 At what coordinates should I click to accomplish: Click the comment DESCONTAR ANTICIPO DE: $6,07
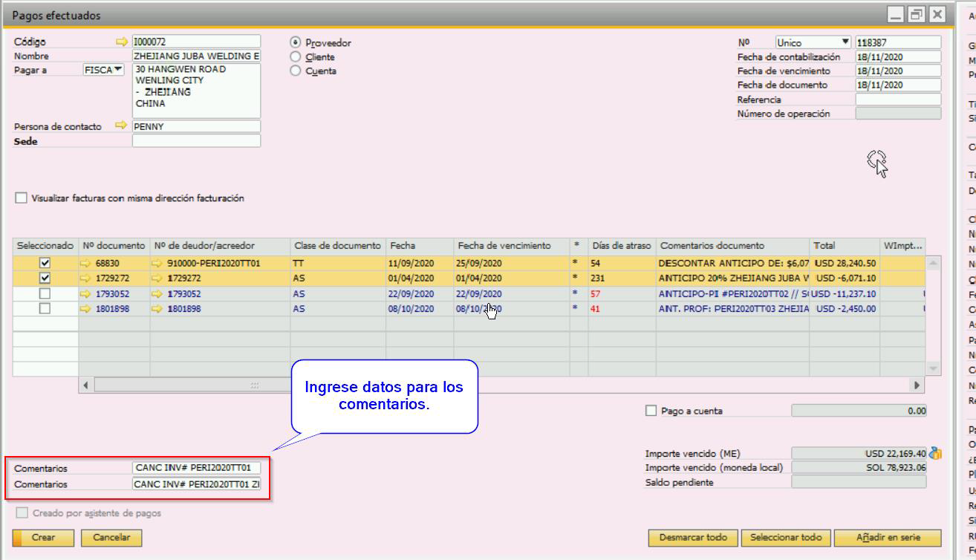pos(733,264)
